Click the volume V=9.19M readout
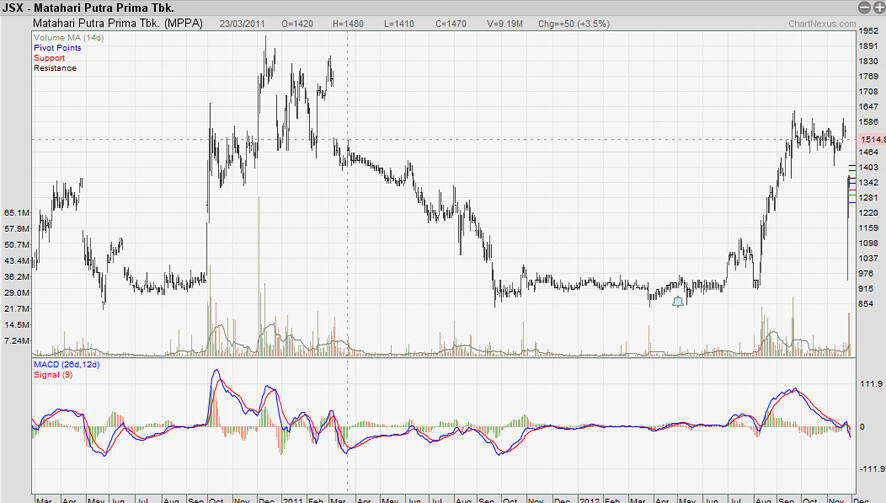Image resolution: width=886 pixels, height=503 pixels. tap(505, 24)
